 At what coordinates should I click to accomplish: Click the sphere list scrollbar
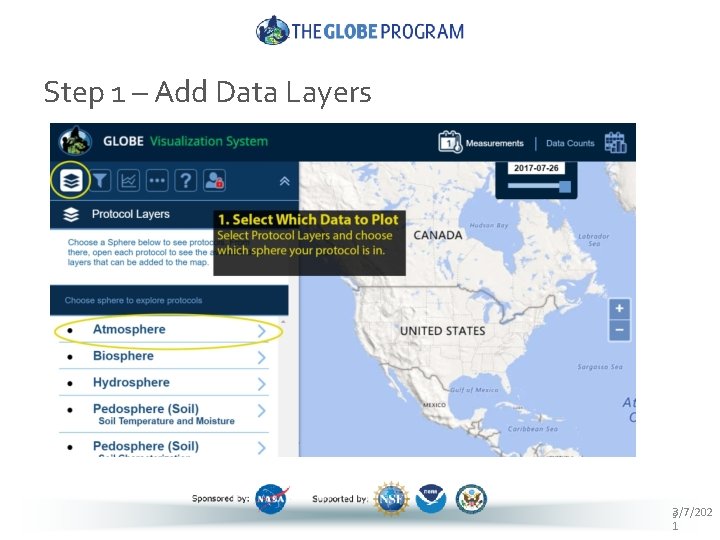pyautogui.click(x=283, y=386)
